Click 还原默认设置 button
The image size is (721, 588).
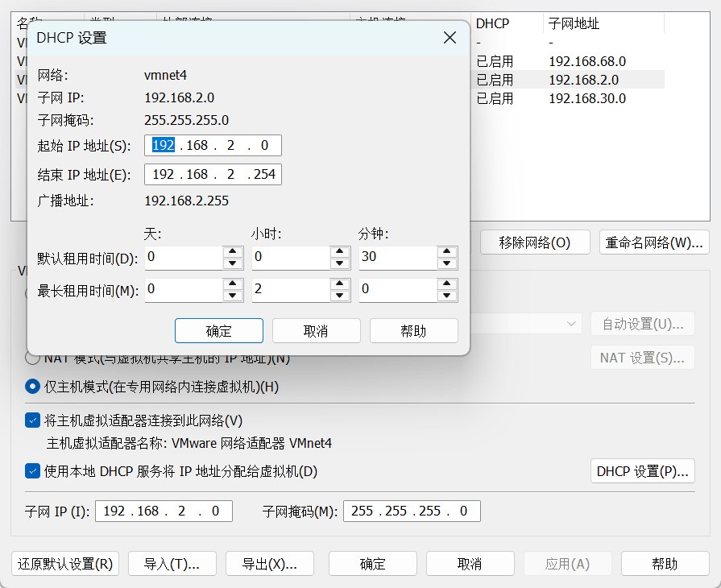(65, 564)
